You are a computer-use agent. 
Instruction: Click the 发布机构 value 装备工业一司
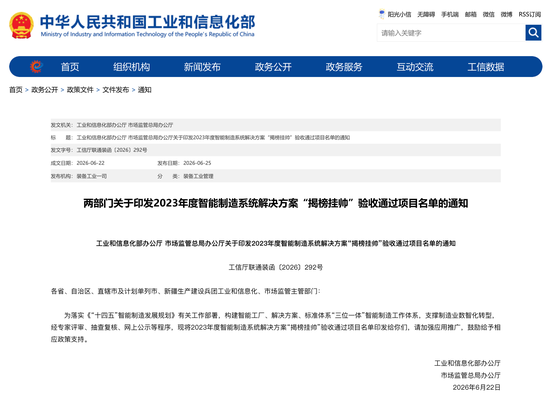coord(92,176)
